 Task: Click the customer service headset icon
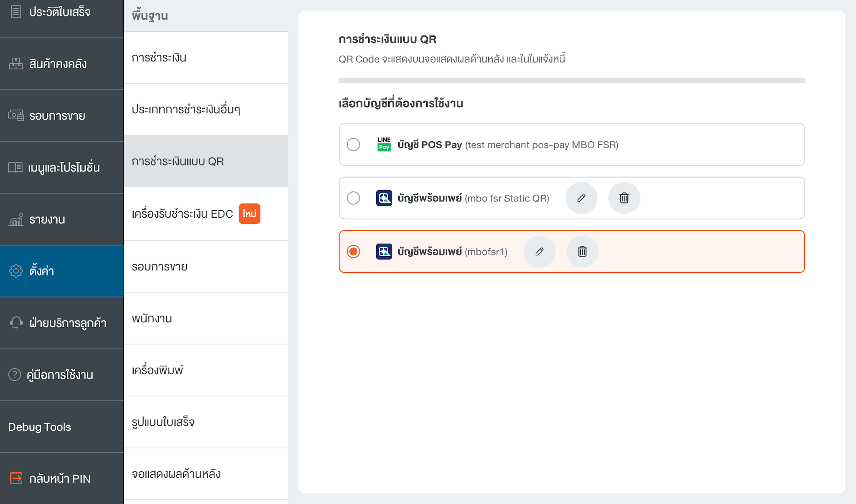pyautogui.click(x=16, y=323)
